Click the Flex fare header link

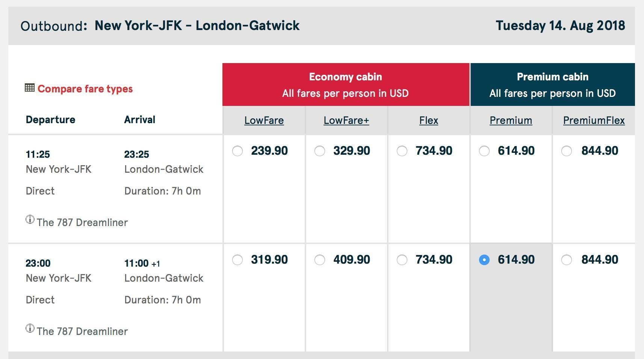pos(429,121)
